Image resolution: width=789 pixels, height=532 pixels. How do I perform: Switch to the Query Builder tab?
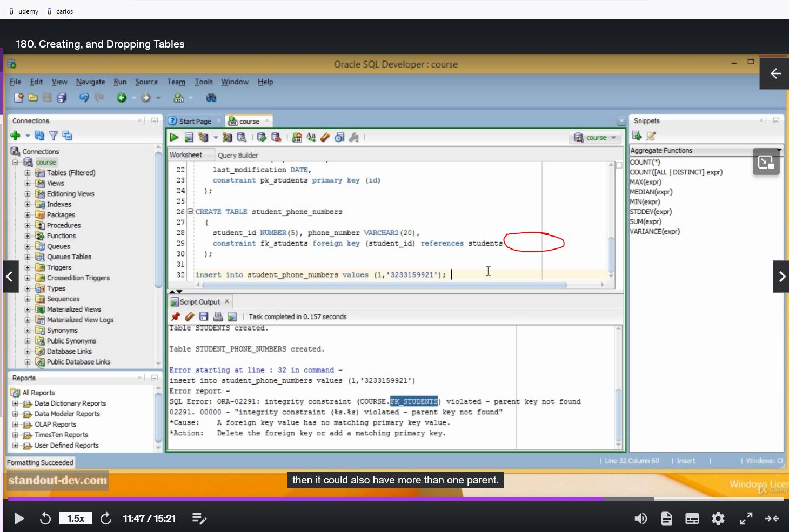click(x=237, y=155)
